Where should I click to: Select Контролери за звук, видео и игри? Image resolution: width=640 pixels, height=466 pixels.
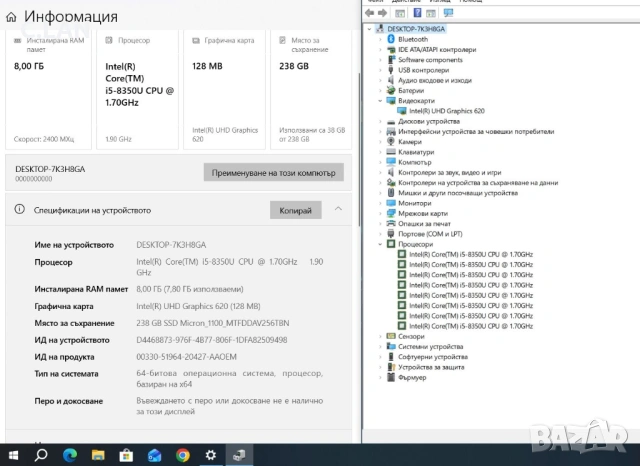[449, 173]
